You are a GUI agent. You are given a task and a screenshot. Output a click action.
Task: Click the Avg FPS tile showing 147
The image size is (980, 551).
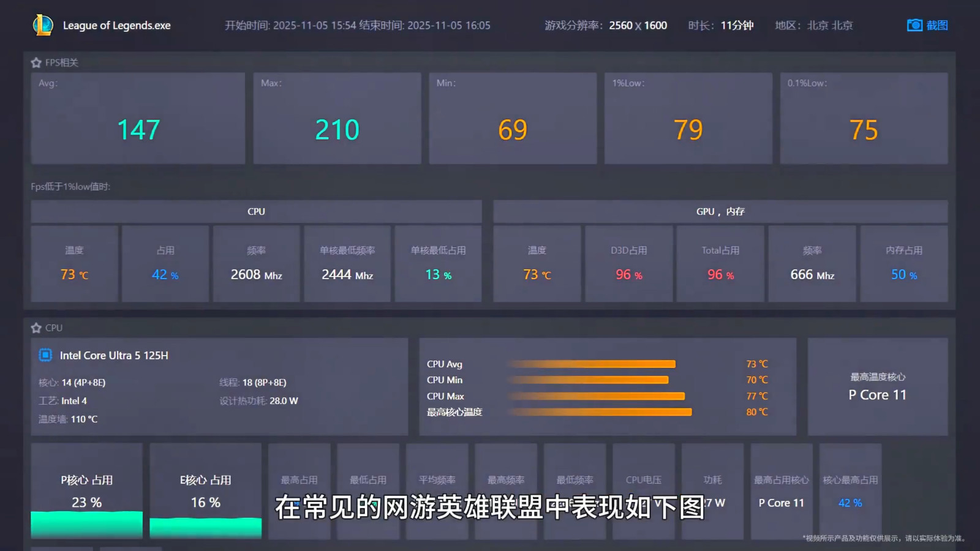point(138,118)
